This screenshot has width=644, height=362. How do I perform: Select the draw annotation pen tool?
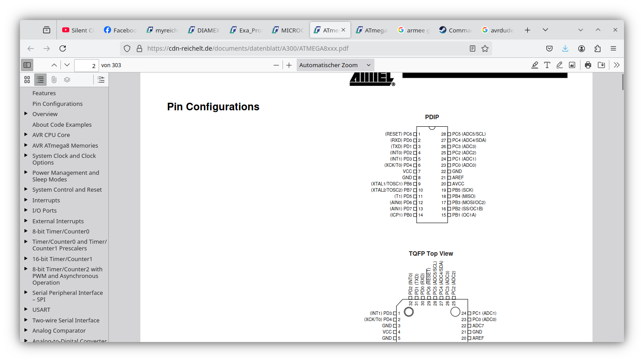pyautogui.click(x=560, y=65)
